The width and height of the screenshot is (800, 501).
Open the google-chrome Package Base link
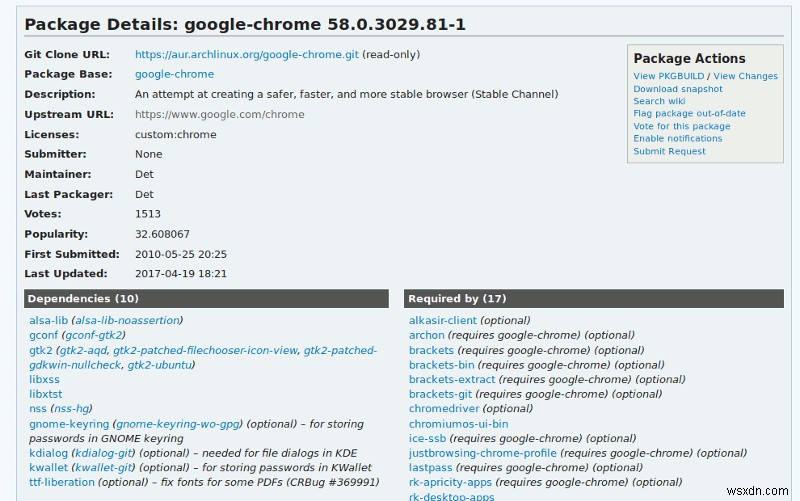pos(174,74)
